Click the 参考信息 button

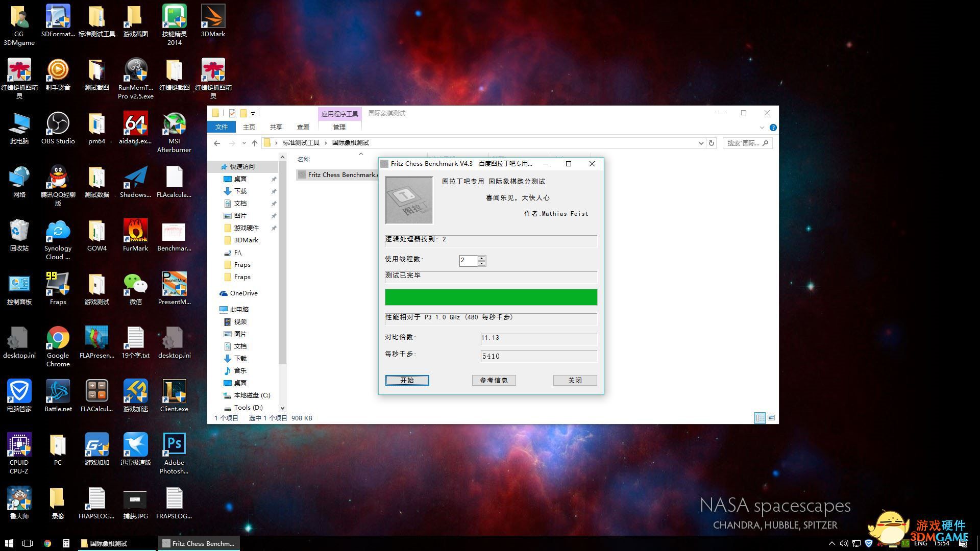point(494,380)
